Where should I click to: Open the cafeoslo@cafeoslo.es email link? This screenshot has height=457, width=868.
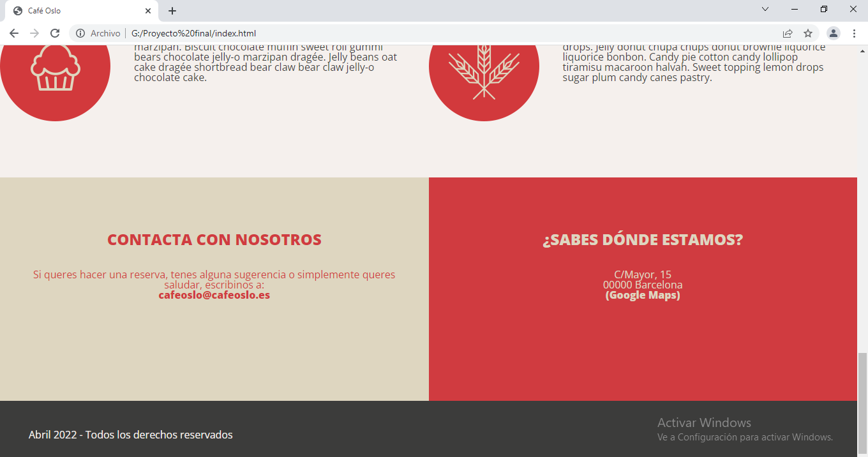[214, 296]
